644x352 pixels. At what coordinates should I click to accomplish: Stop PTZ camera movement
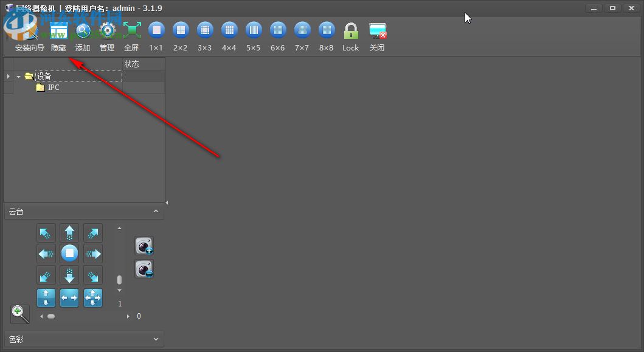69,254
